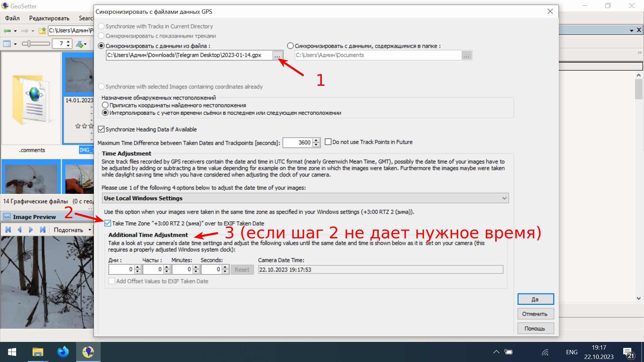The image size is (644, 362).
Task: Click the Подогнать fit button
Action: click(x=68, y=230)
